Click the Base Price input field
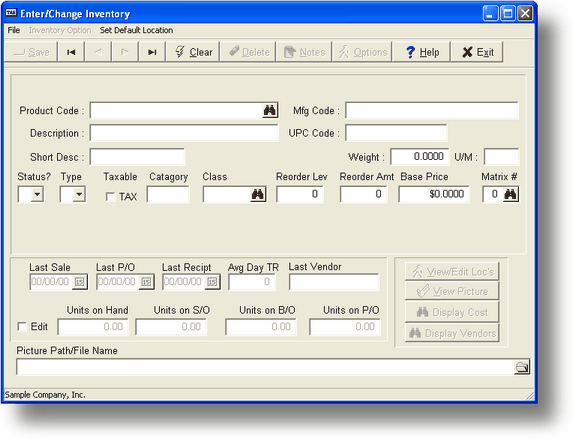Viewport: 573px width, 439px height. [434, 194]
